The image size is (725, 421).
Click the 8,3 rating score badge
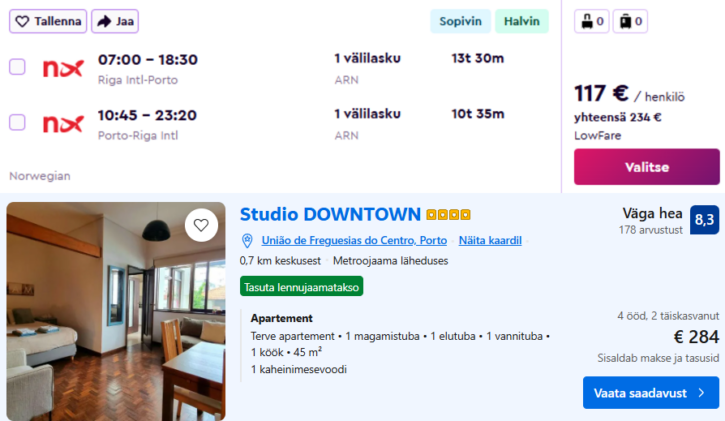pyautogui.click(x=704, y=219)
